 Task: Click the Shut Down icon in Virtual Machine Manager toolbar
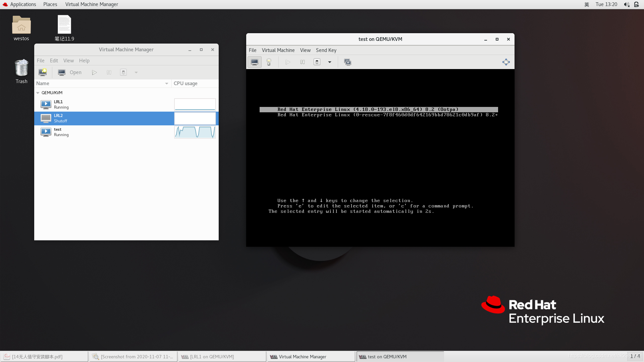tap(123, 72)
